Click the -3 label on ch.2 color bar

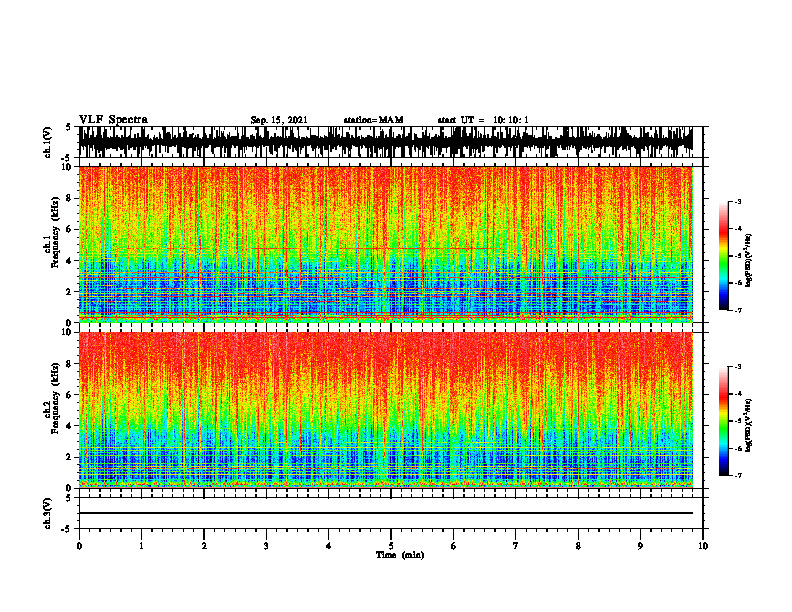click(738, 367)
